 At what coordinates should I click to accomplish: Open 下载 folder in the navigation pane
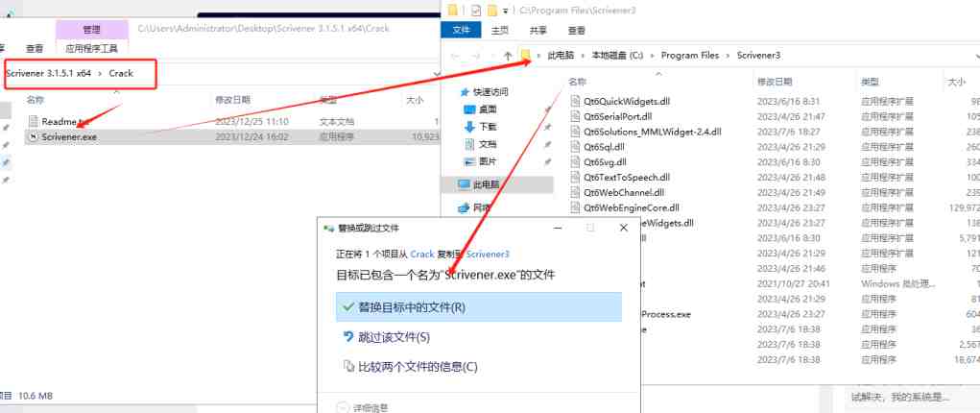click(489, 127)
